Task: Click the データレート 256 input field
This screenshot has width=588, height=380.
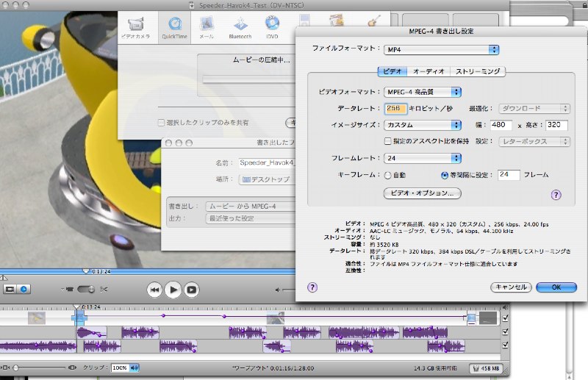Action: tap(395, 108)
